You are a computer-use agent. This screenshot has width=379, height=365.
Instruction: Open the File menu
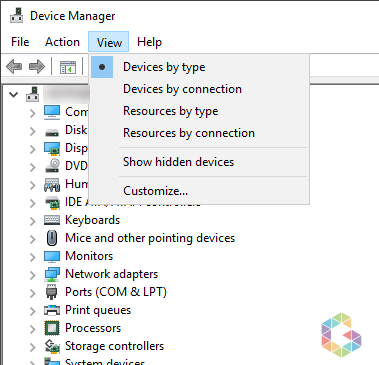(x=20, y=42)
